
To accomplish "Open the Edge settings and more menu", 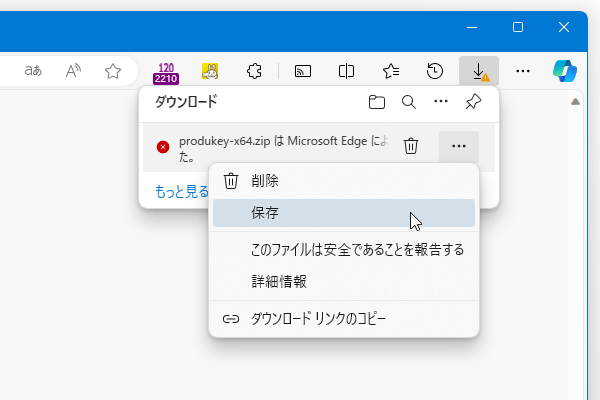I will tap(523, 71).
